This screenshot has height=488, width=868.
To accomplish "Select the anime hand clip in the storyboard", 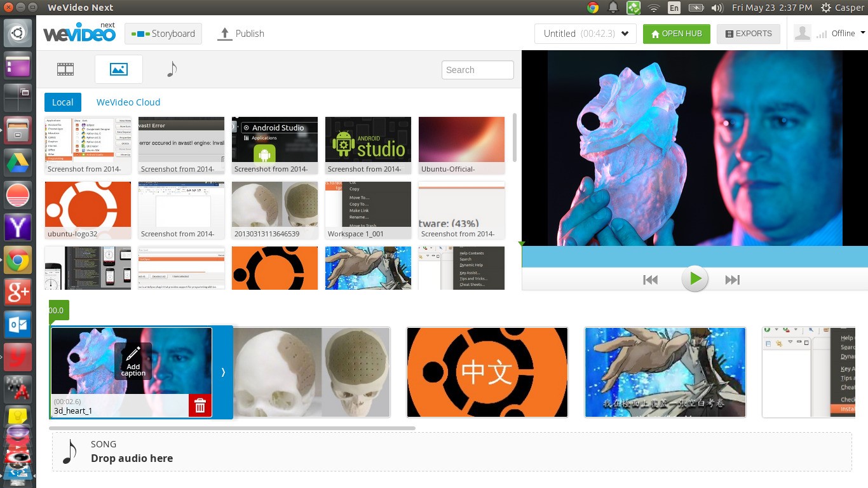I will (x=665, y=372).
